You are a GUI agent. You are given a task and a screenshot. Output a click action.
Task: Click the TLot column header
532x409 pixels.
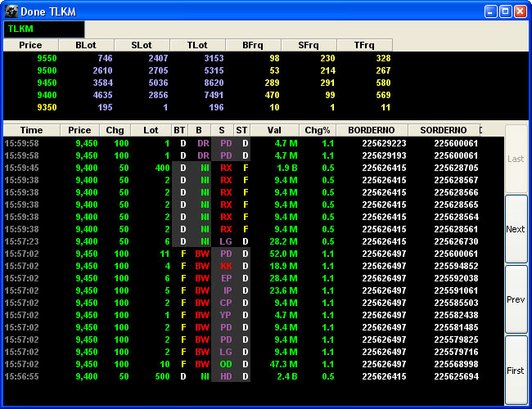197,45
